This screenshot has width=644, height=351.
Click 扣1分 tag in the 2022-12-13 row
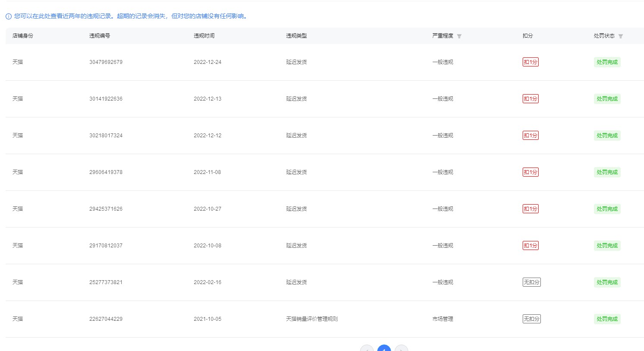pos(530,99)
